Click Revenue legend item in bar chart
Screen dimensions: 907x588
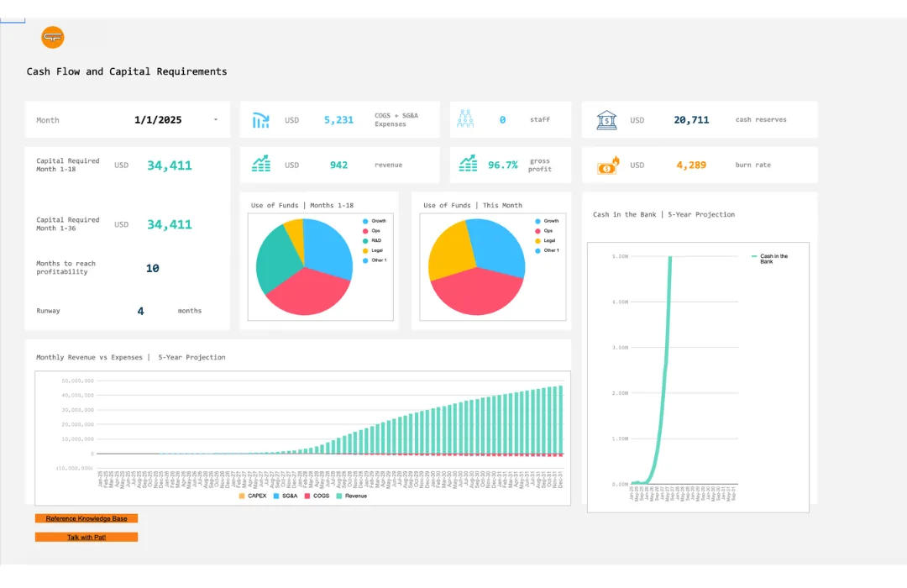[352, 496]
